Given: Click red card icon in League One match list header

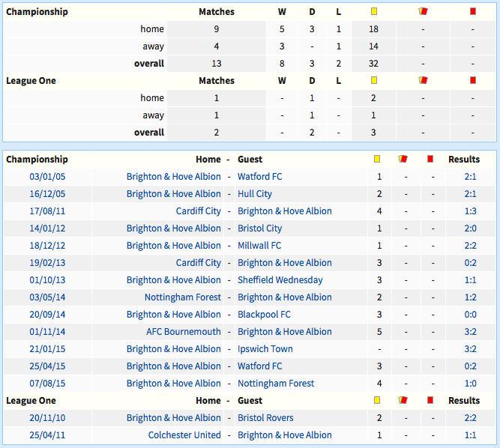Looking at the screenshot, I should 430,400.
